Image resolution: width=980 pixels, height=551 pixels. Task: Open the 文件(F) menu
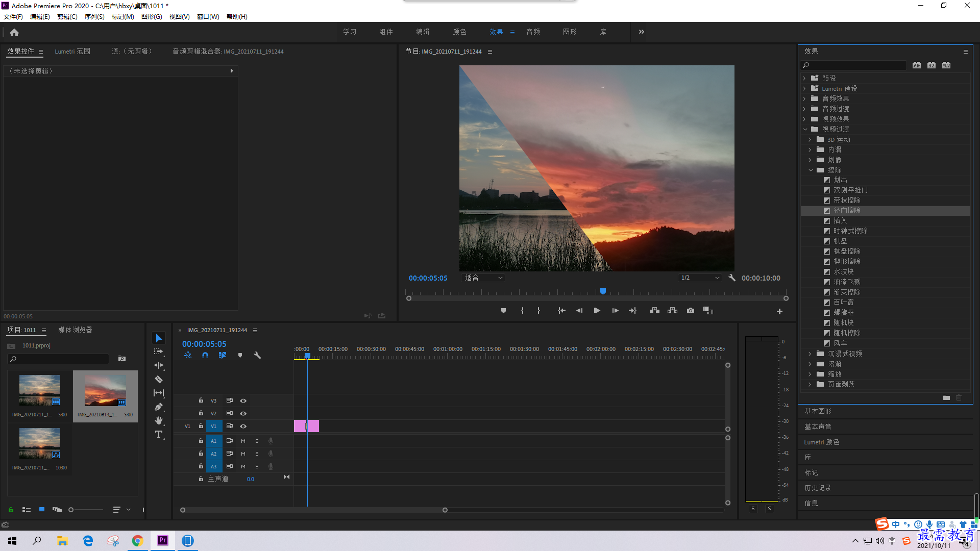tap(13, 17)
